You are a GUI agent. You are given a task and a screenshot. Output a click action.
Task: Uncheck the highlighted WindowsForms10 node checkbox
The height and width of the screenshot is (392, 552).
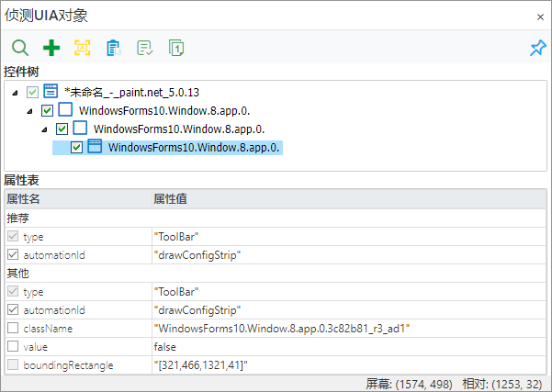click(x=77, y=147)
